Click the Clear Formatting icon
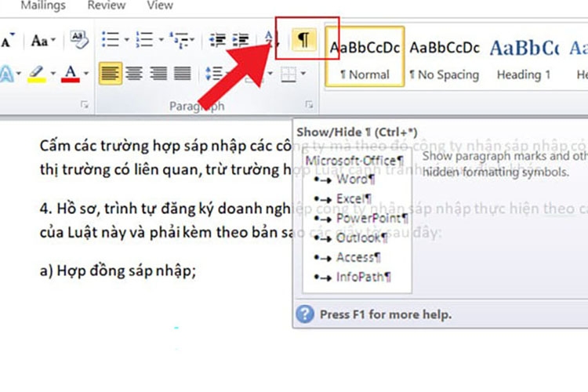 point(79,40)
